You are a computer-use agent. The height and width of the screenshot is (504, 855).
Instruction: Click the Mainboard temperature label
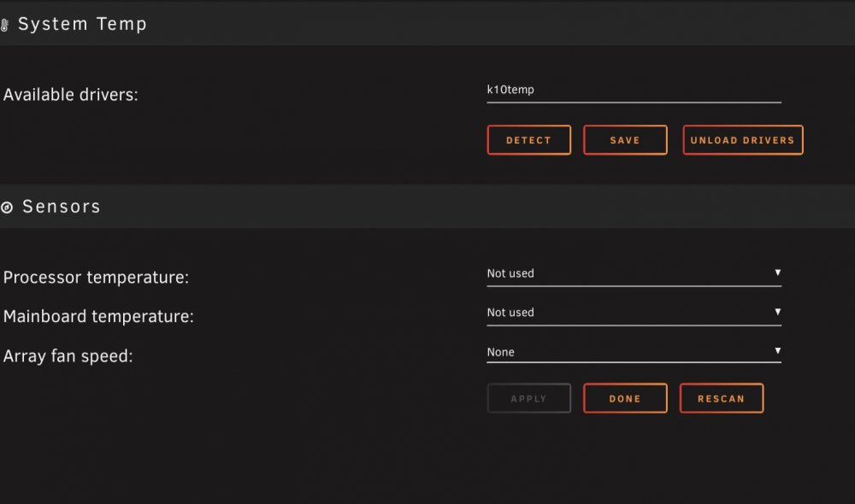click(98, 317)
